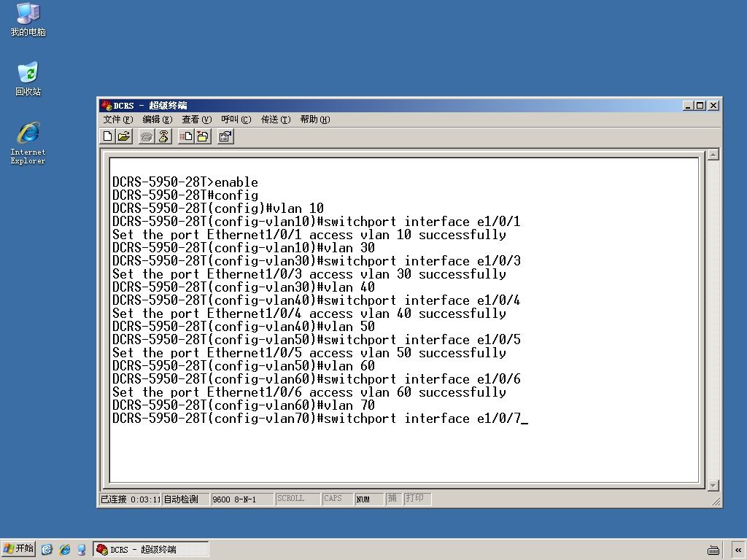Click the Ethernet1/0/3 access vlan 30 line
The height and width of the screenshot is (560, 747).
309,274
